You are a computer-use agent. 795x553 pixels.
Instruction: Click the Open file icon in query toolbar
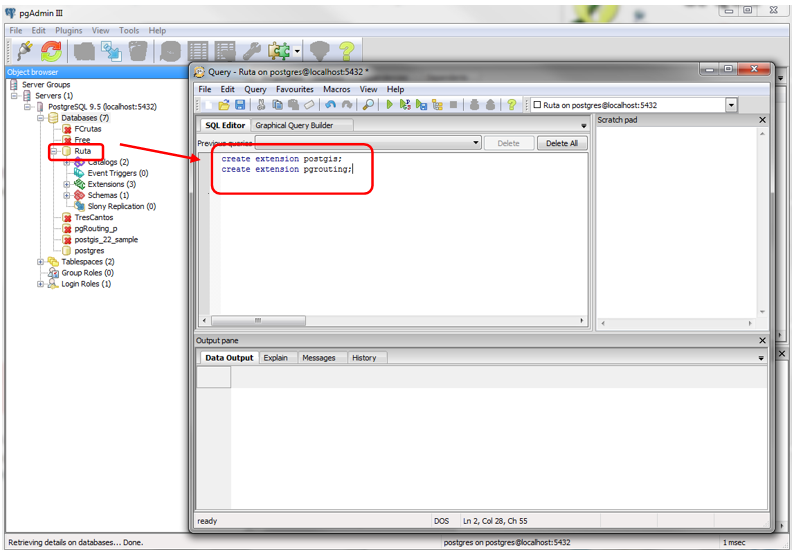point(224,105)
